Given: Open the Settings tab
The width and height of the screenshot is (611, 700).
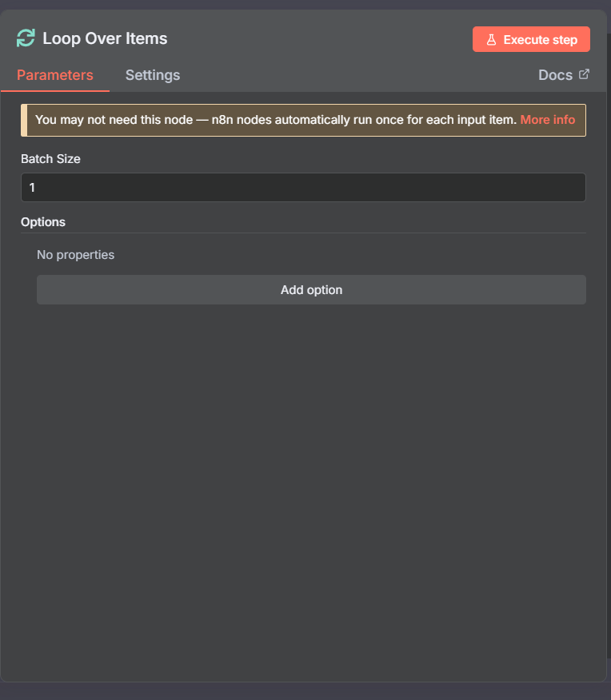Looking at the screenshot, I should click(152, 75).
